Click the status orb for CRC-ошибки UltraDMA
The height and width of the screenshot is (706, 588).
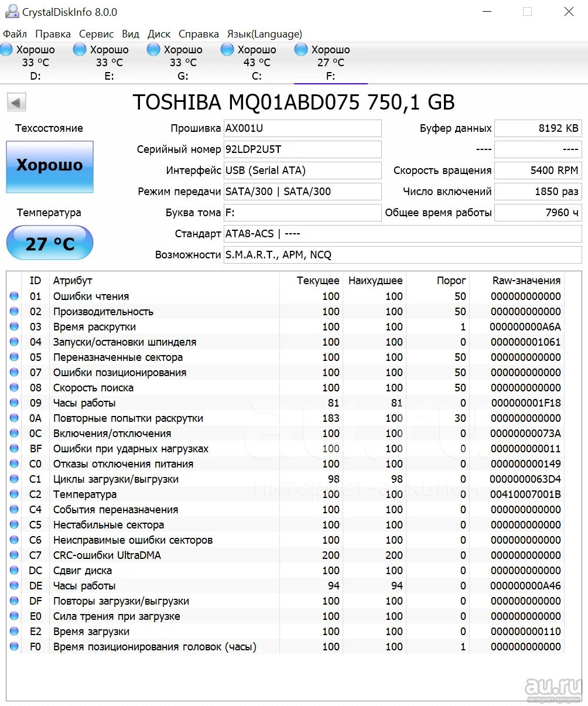[x=14, y=555]
